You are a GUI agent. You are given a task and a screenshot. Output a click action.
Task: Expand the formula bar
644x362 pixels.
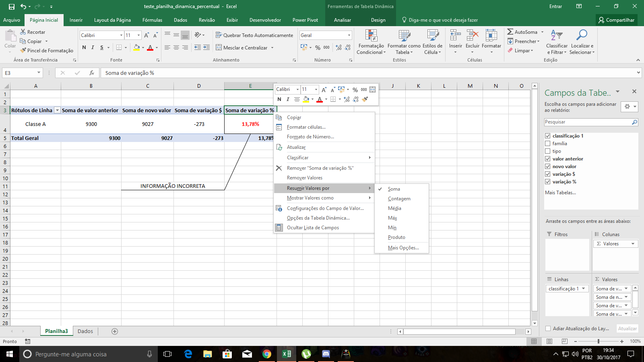coord(639,73)
